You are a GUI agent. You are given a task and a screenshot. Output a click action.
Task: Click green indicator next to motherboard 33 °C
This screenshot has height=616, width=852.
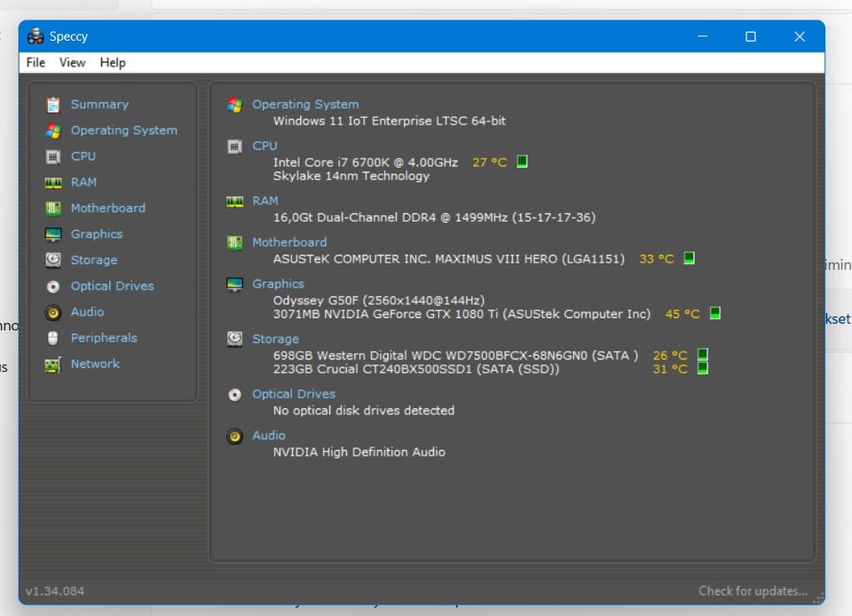point(689,257)
